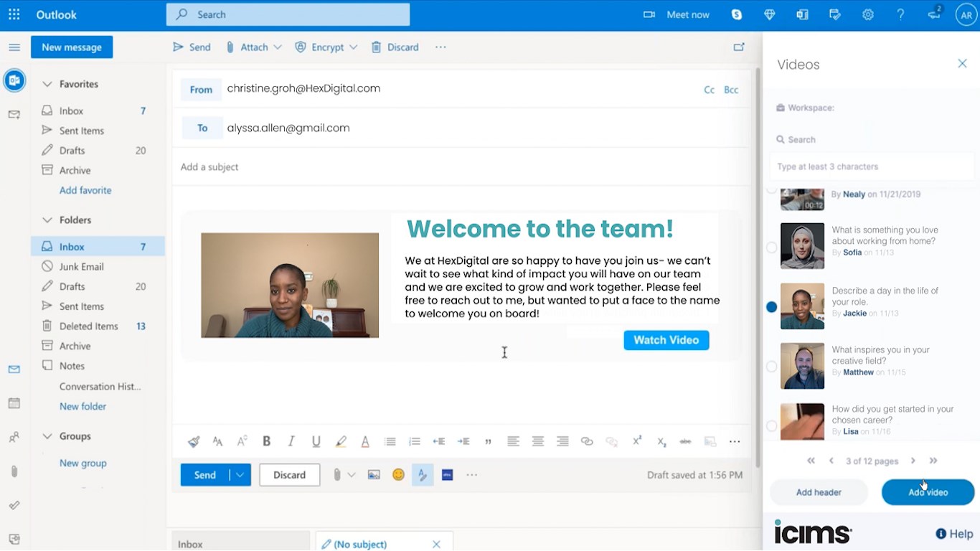Open Outlook settings gear
Screen dimensions: 980x551
(868, 14)
